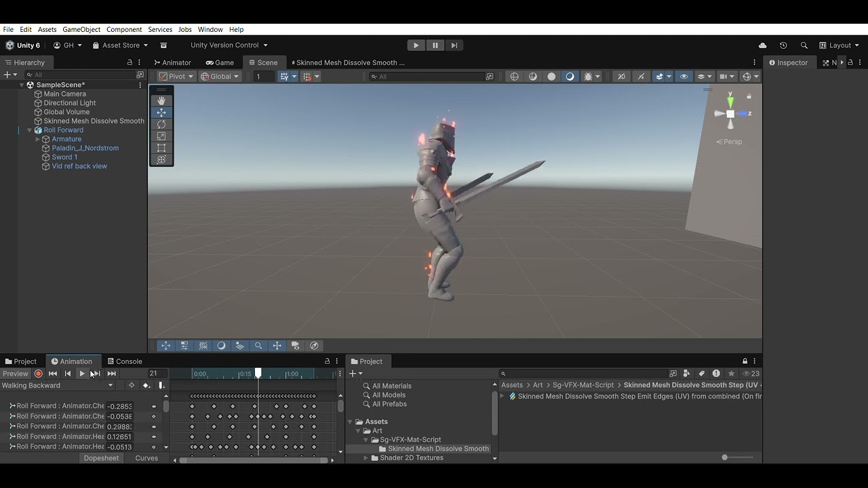Toggle filter by selection in Animation
Viewport: 868px width, 488px height.
pos(132,385)
